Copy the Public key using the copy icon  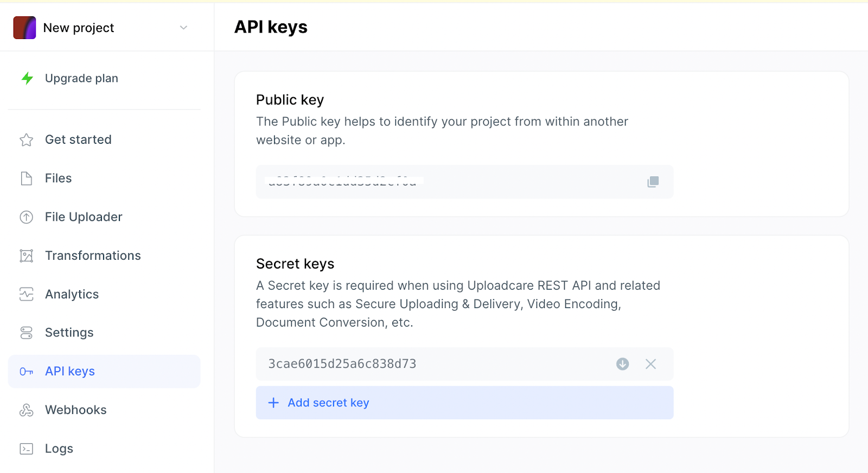653,182
